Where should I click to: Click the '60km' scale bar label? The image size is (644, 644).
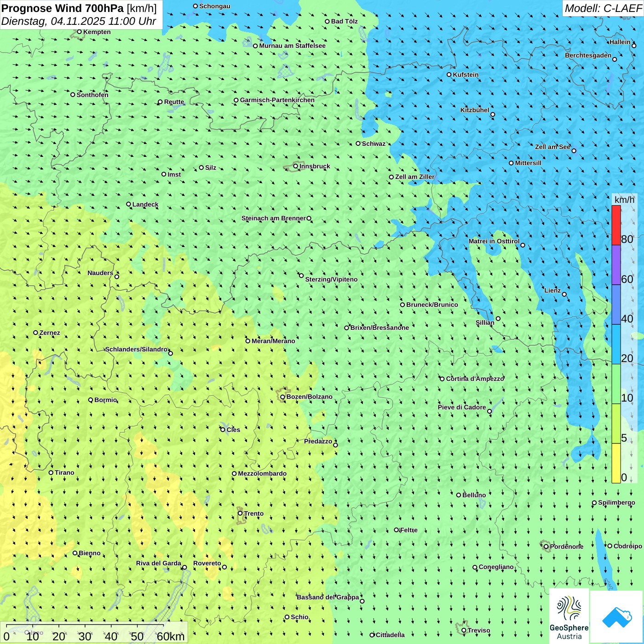(171, 636)
